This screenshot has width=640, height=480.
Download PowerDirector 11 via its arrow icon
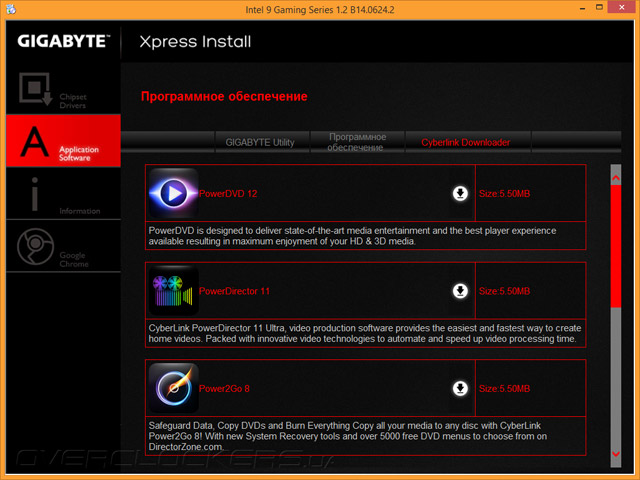(460, 291)
